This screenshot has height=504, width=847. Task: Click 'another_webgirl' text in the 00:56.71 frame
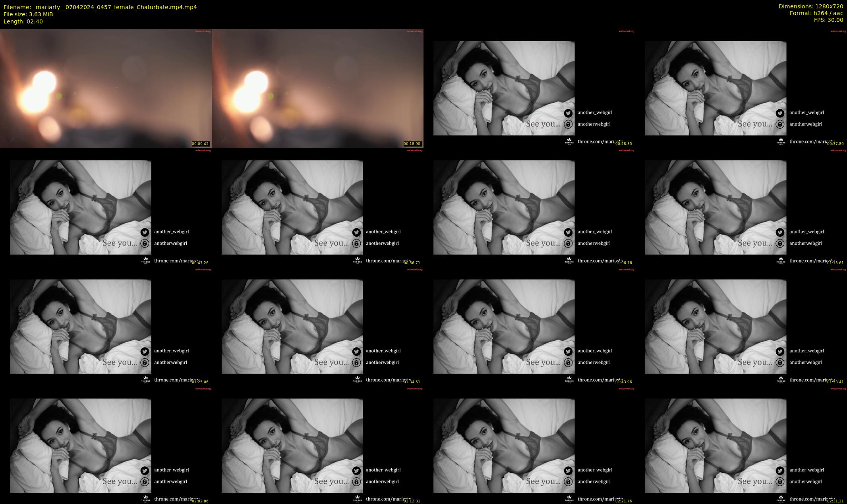pyautogui.click(x=383, y=232)
